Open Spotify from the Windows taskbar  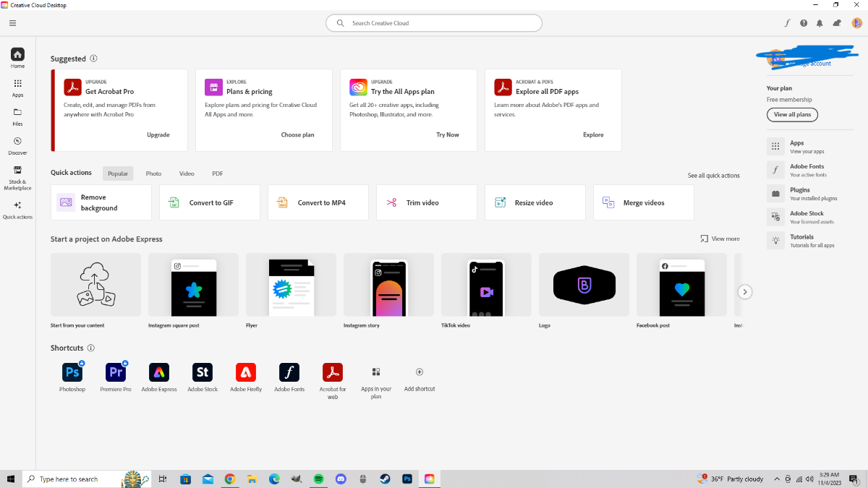319,479
